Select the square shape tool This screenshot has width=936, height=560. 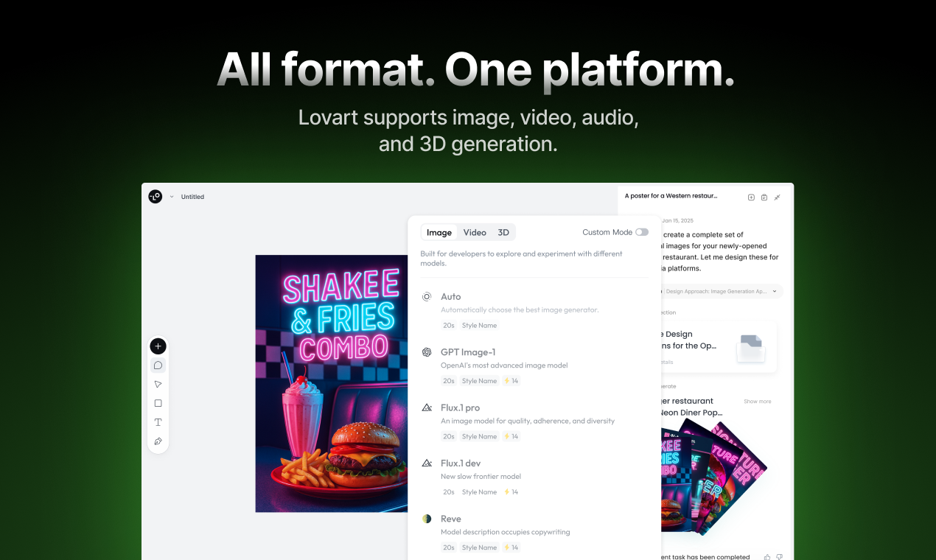click(x=158, y=404)
